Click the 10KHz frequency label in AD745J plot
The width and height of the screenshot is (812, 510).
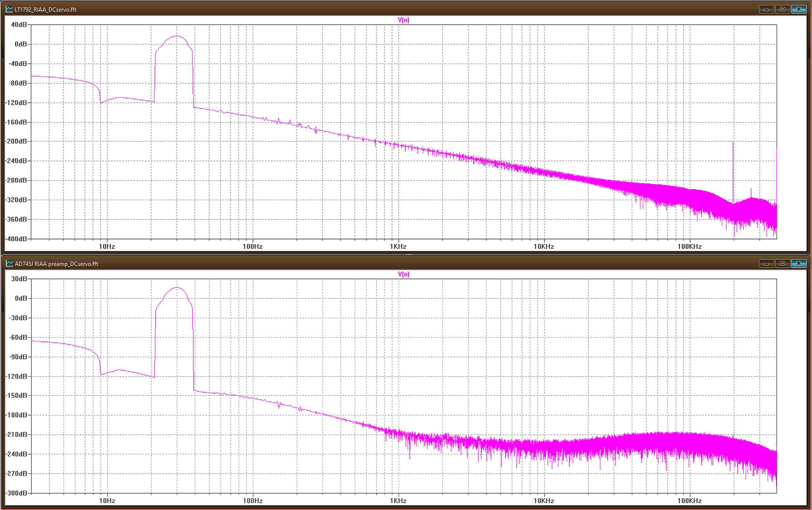(x=543, y=500)
